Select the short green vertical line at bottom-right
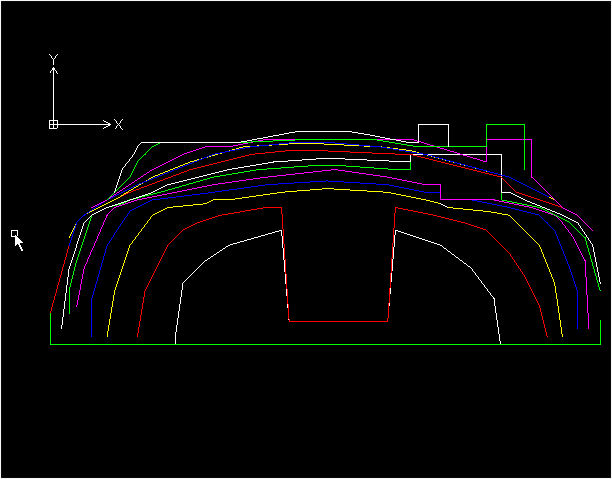This screenshot has height=479, width=612. pos(599,332)
